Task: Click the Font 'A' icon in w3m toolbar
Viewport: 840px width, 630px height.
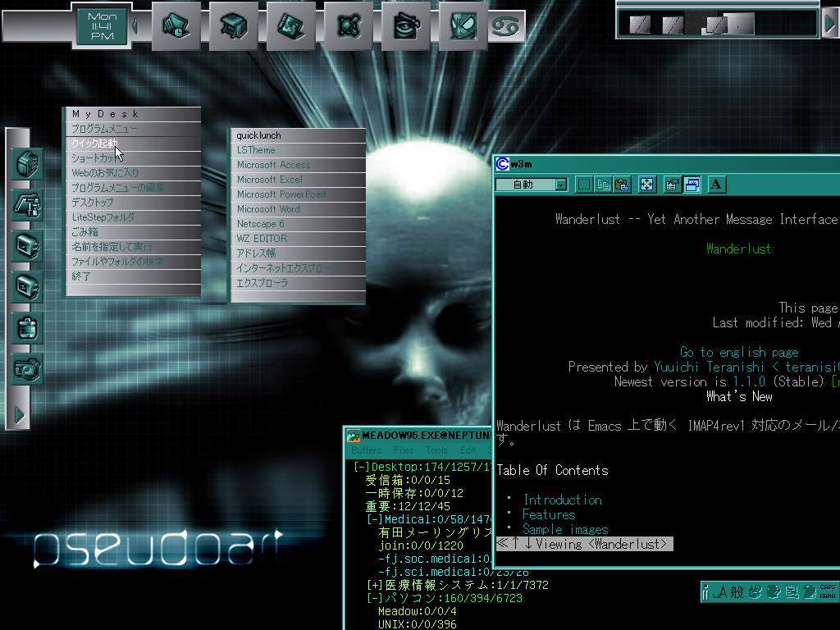Action: point(716,185)
